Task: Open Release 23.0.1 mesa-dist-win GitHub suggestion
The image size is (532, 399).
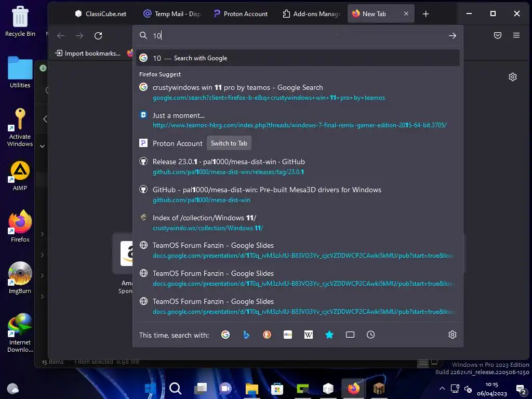Action: point(298,167)
